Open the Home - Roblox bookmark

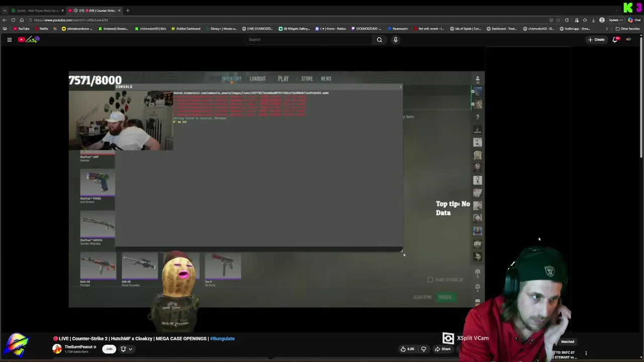point(331,29)
